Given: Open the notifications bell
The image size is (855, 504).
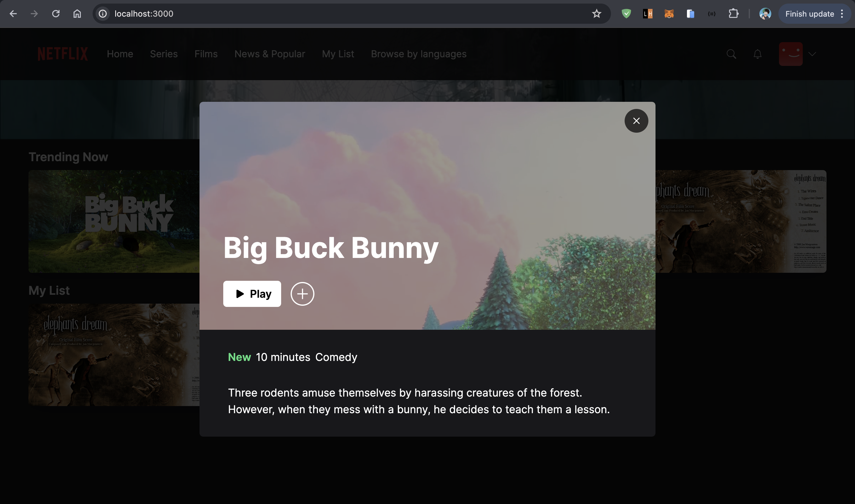Looking at the screenshot, I should [757, 54].
